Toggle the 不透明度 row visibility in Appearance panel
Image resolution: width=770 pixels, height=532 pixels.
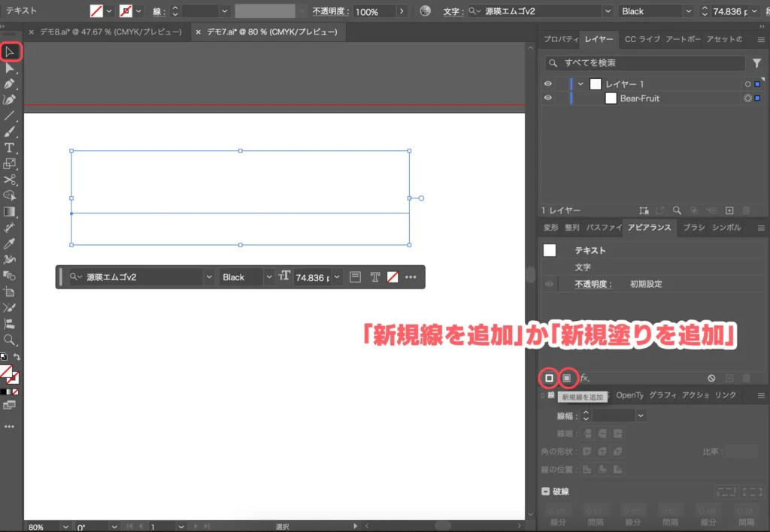(549, 284)
